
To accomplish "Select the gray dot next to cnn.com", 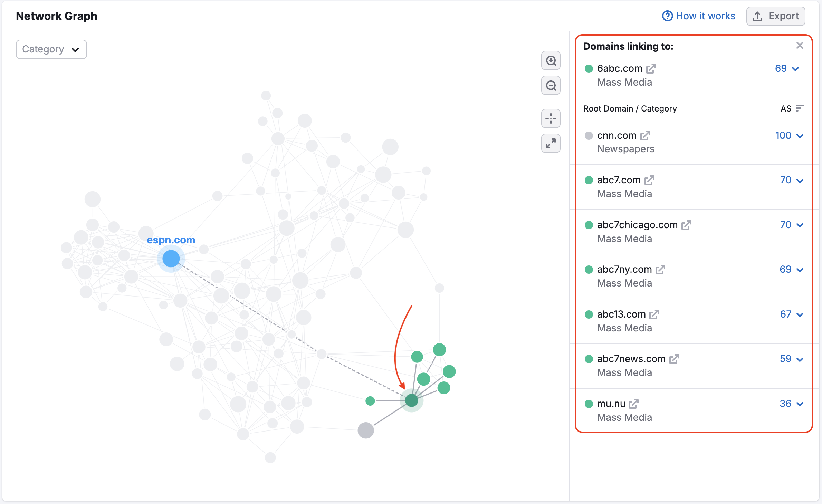I will (x=589, y=135).
